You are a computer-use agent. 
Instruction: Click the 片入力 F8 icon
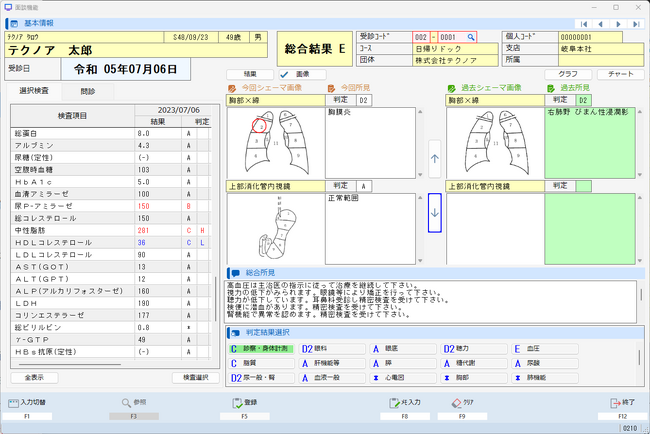tap(394, 403)
